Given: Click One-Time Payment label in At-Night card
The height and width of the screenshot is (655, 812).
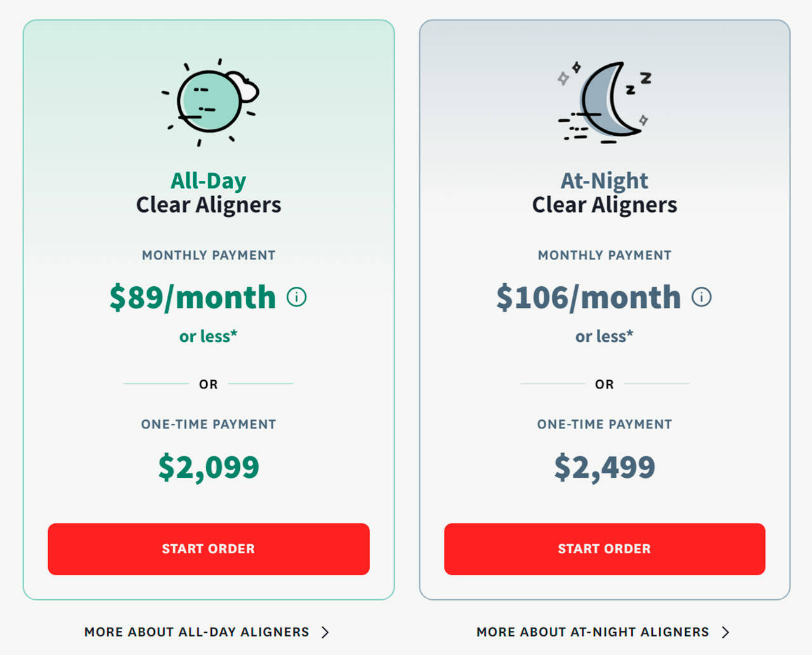Looking at the screenshot, I should tap(604, 424).
